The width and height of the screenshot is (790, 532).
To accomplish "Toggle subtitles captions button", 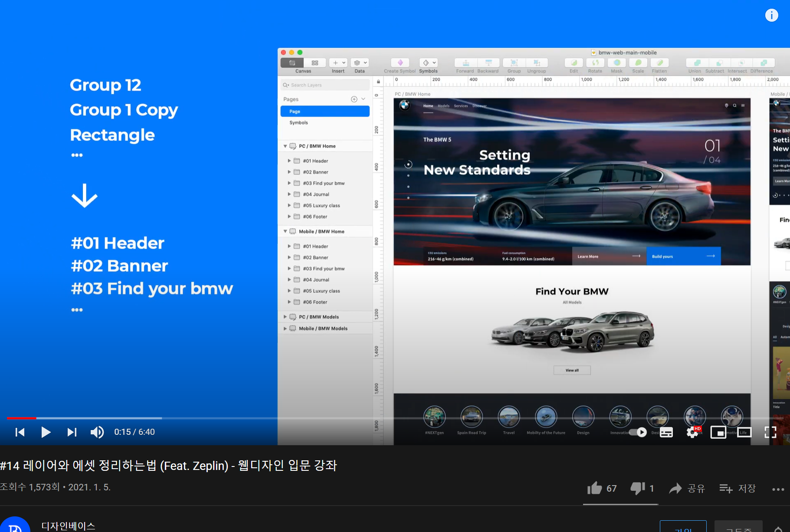I will click(x=666, y=432).
